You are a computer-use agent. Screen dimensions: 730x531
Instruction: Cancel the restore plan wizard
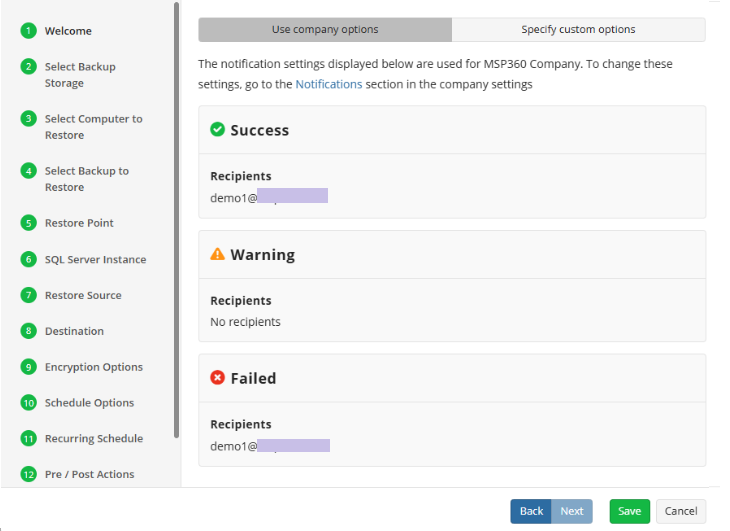tap(681, 511)
